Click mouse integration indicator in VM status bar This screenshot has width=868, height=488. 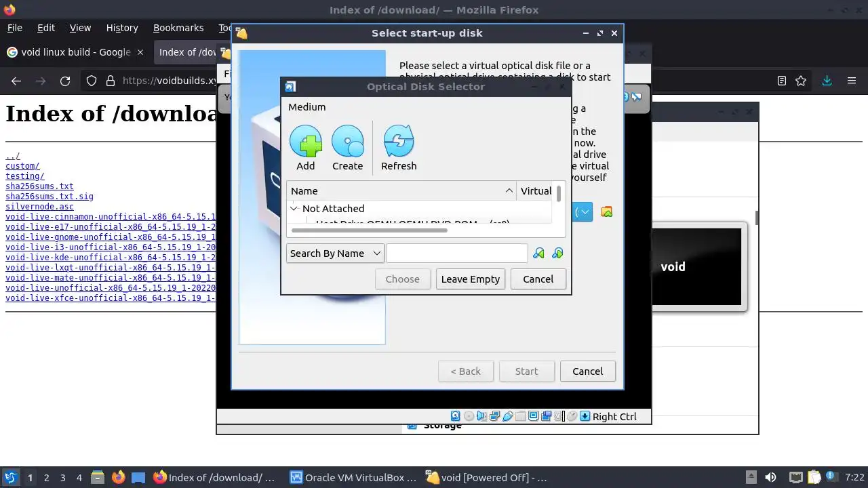tap(572, 416)
